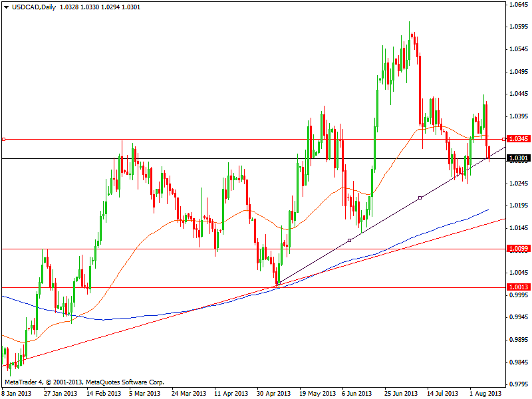Screen dimensions: 532x399
Task: Click the red 1.0099 price label
Action: point(518,249)
